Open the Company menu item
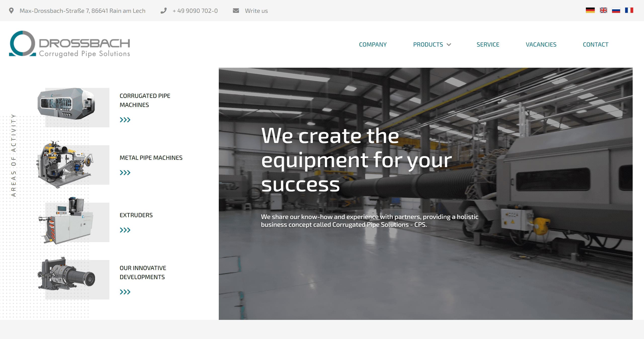 pos(373,45)
